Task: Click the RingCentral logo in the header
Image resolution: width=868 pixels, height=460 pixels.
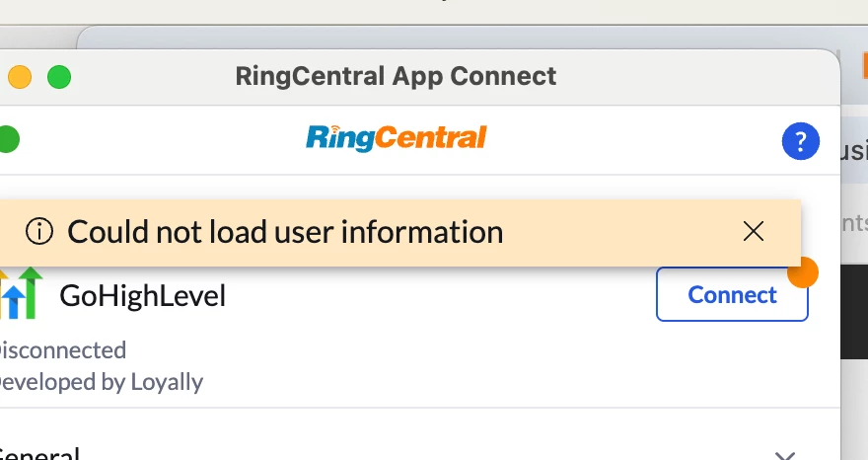Action: click(x=397, y=138)
